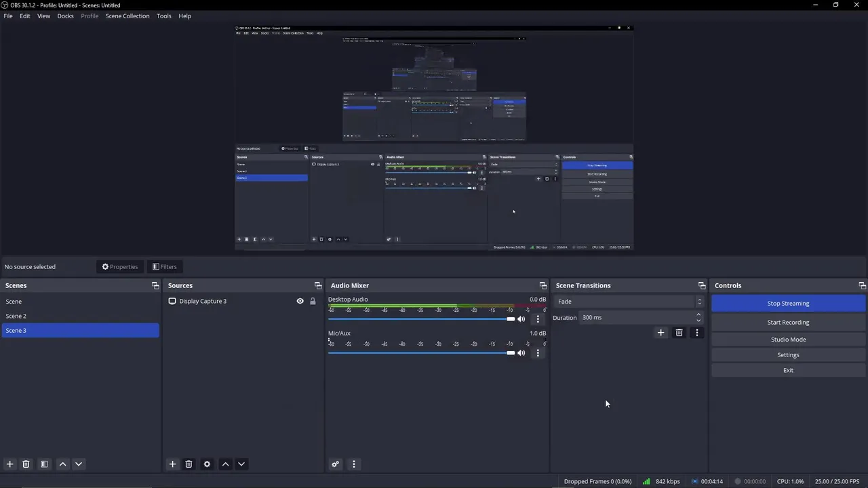This screenshot has width=868, height=488.
Task: Click the CPU: 1.0% status text
Action: pos(790,481)
